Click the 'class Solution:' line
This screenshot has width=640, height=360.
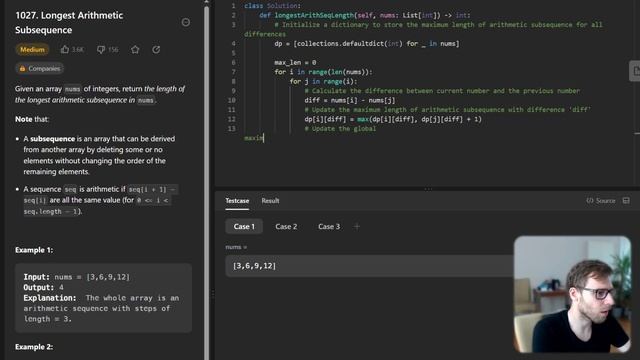(x=273, y=6)
